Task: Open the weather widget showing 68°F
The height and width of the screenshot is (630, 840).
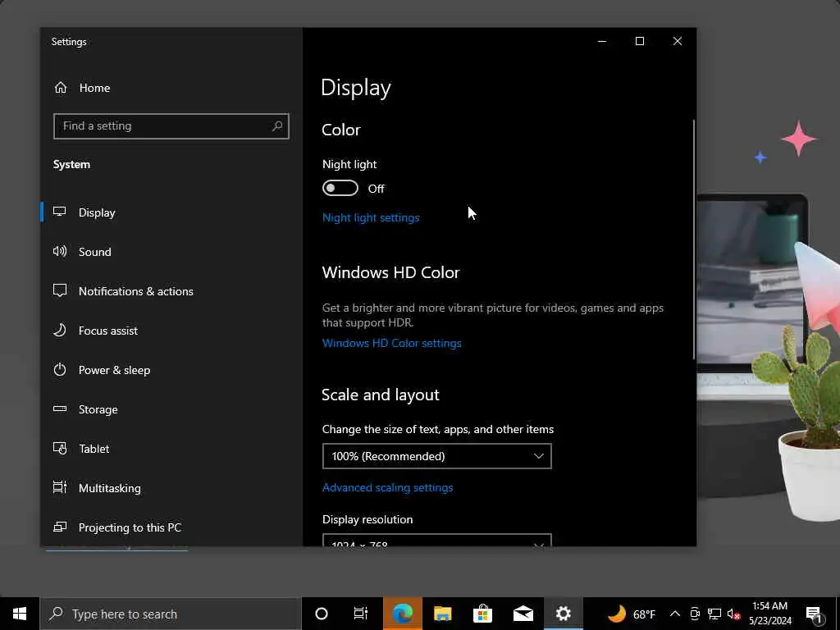Action: [631, 614]
